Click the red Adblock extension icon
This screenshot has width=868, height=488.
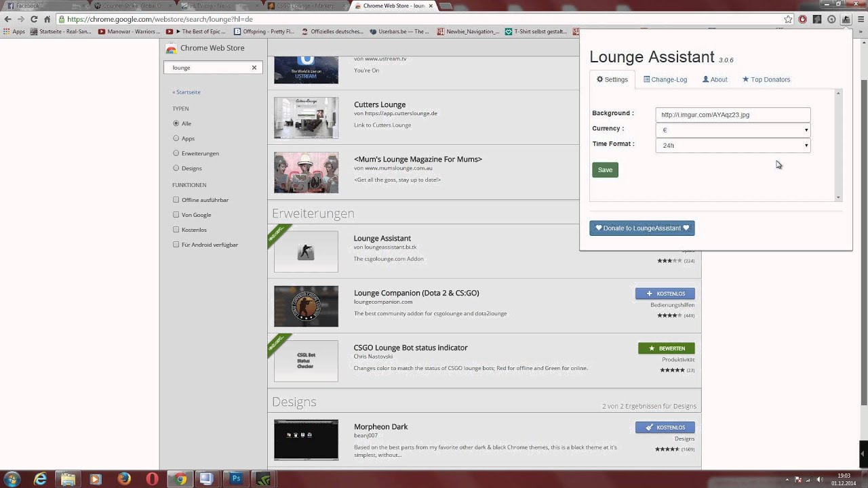(x=803, y=20)
